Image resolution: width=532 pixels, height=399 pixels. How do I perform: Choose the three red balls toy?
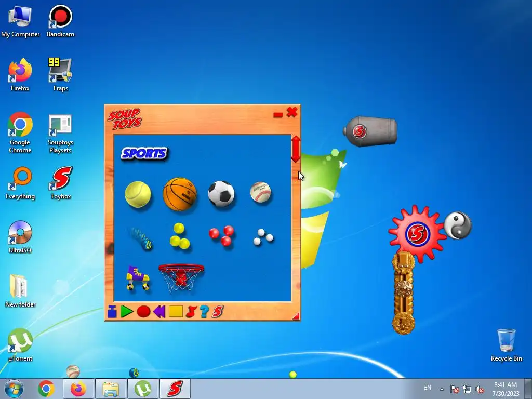(x=221, y=235)
